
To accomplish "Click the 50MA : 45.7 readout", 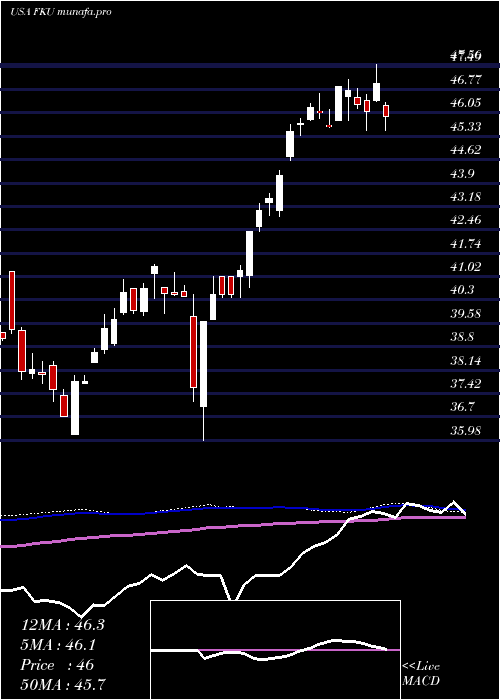I will point(63,685).
